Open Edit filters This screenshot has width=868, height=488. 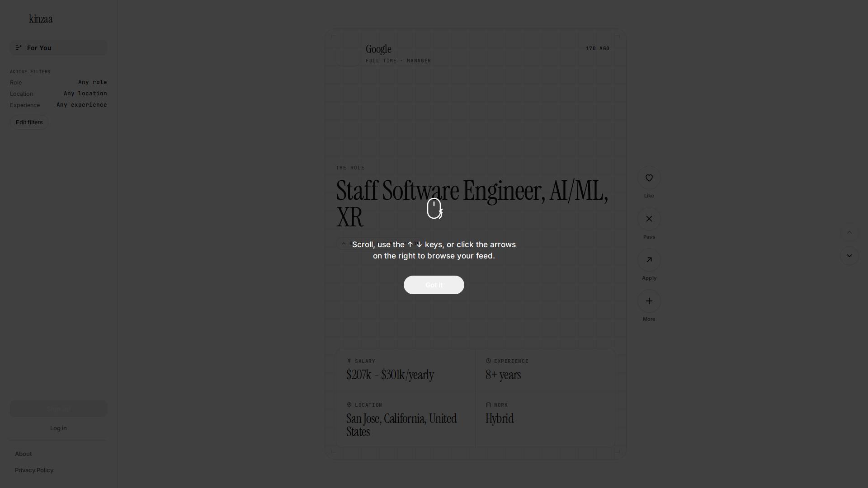[x=29, y=122]
